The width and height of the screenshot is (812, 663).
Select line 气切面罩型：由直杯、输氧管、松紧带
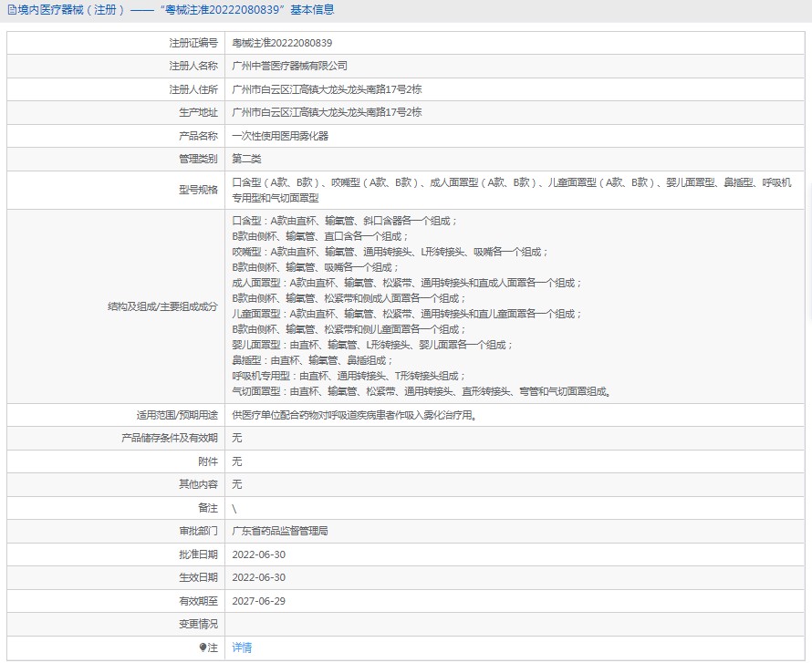(422, 392)
